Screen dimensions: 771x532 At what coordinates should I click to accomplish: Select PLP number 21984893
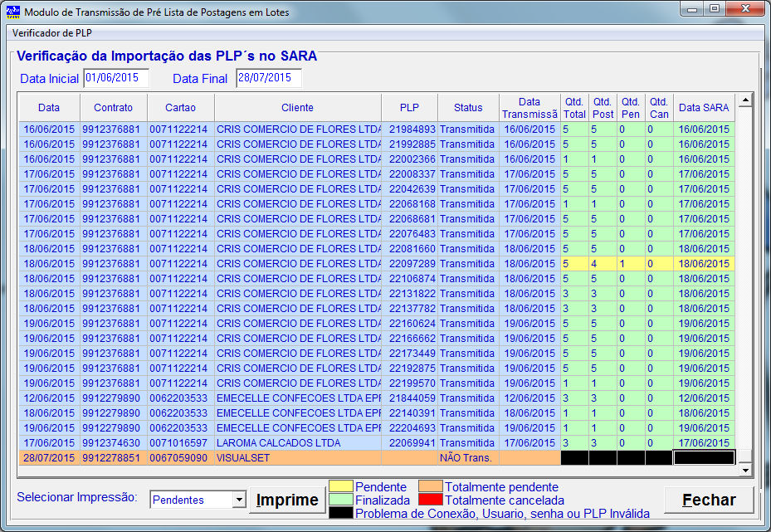pos(412,129)
